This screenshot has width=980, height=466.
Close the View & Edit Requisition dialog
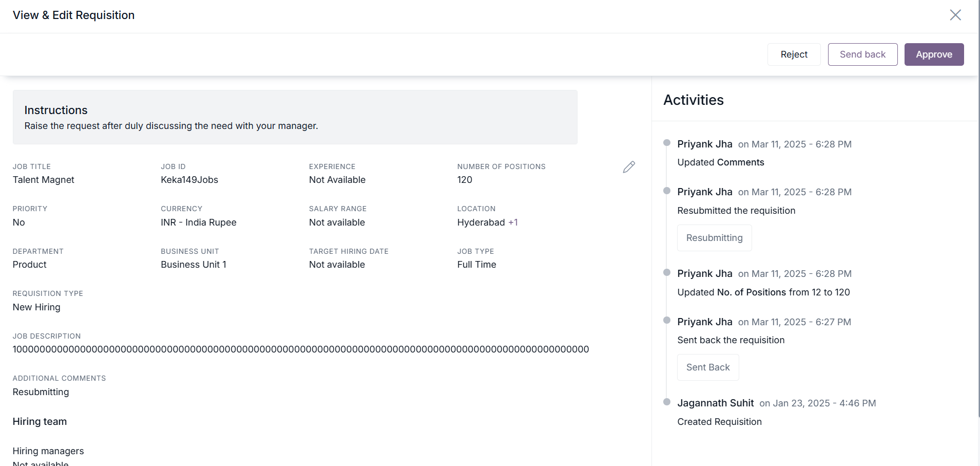pyautogui.click(x=955, y=15)
